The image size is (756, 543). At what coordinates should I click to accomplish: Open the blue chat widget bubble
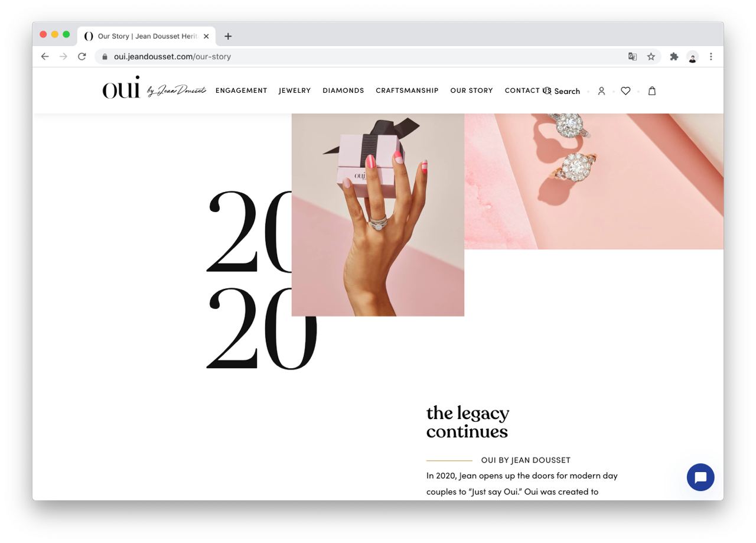(700, 477)
